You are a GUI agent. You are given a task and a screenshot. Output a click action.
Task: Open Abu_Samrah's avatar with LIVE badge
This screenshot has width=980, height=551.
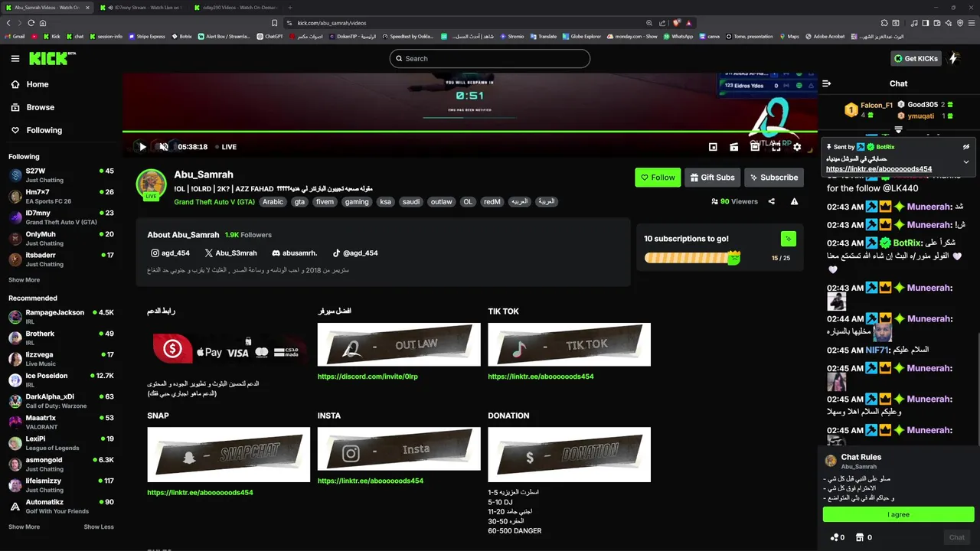tap(151, 184)
